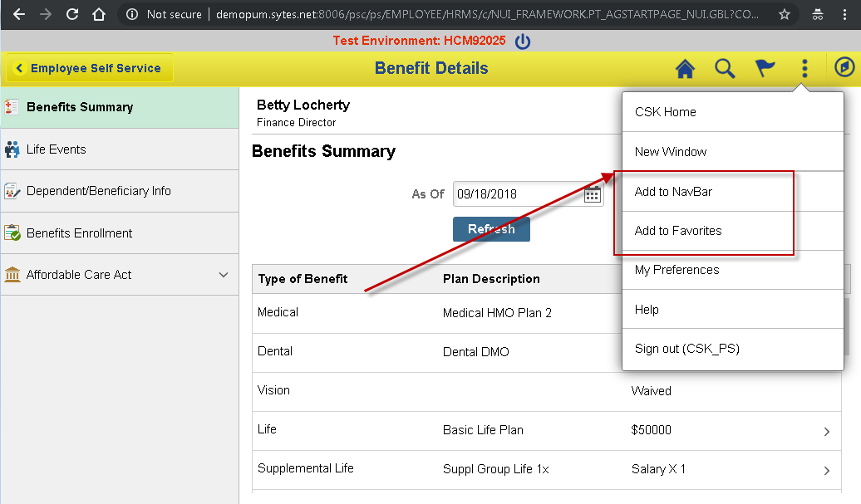
Task: Click the Actions three-dot menu icon
Action: click(x=804, y=70)
